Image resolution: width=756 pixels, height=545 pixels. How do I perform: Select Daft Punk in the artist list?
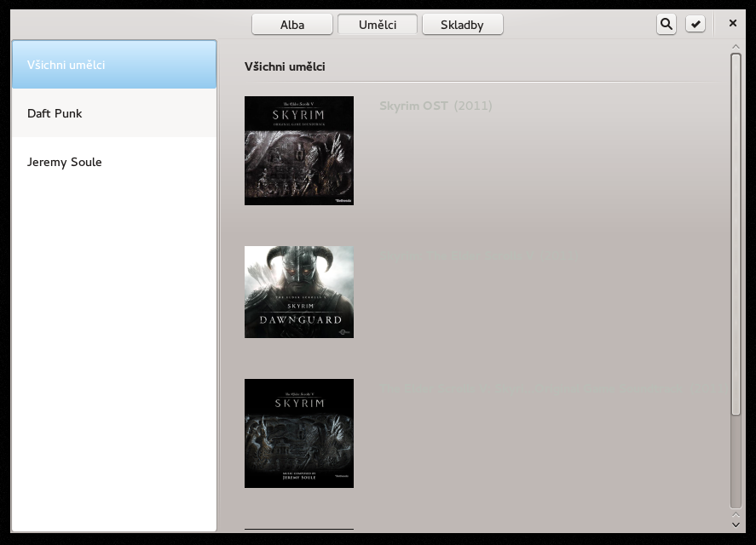pos(114,113)
